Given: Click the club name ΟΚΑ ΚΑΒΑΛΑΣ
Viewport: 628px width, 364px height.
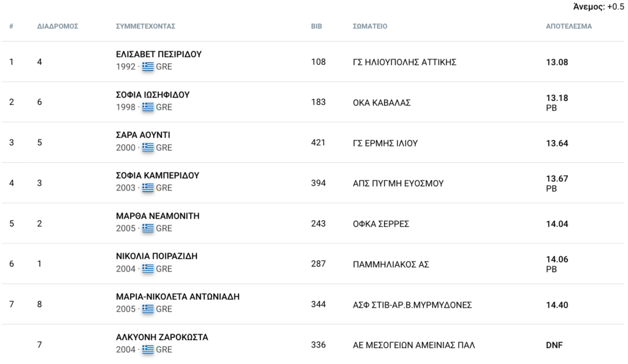Looking at the screenshot, I should click(381, 103).
